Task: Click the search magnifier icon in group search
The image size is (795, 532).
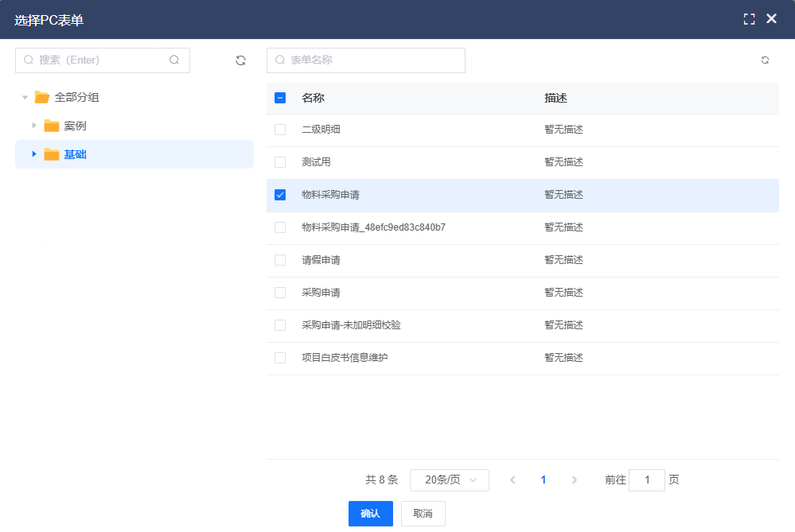Action: [174, 60]
